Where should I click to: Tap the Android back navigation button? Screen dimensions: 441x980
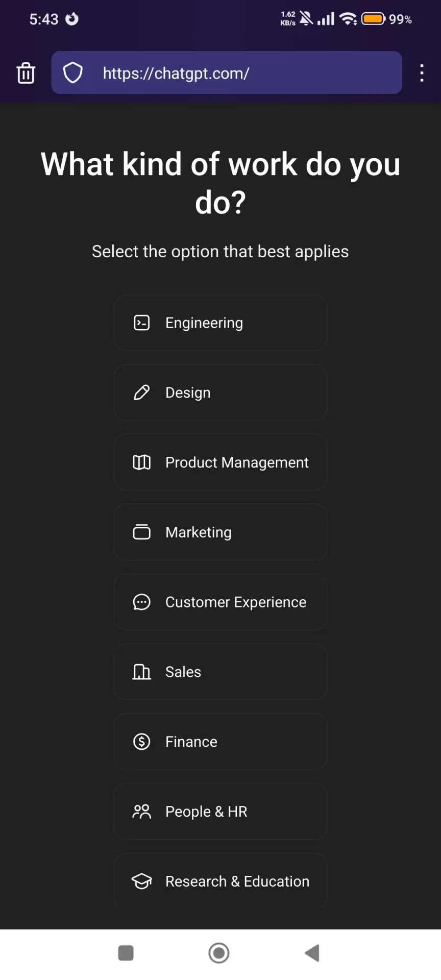coord(312,953)
